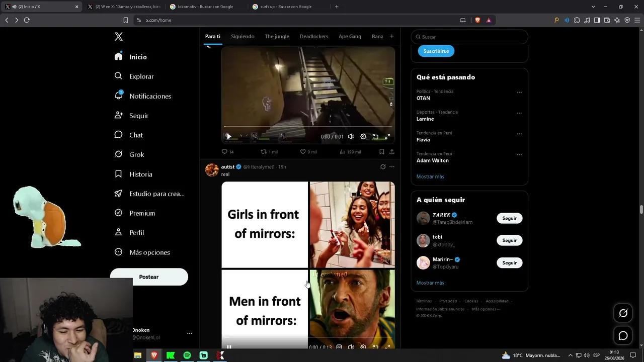The width and height of the screenshot is (644, 362).
Task: Share the staircase video post
Action: [x=392, y=151]
